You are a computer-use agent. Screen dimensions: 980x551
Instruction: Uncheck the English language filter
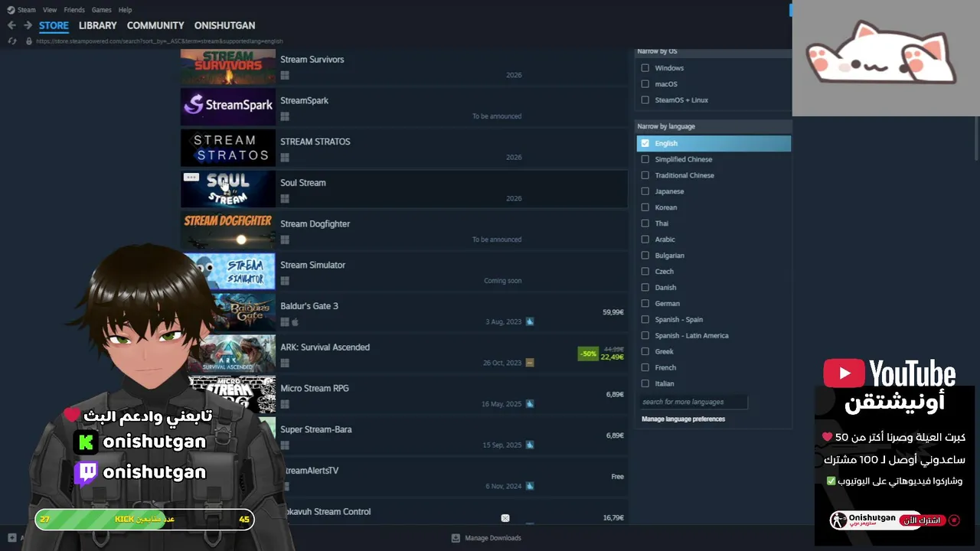(x=645, y=143)
